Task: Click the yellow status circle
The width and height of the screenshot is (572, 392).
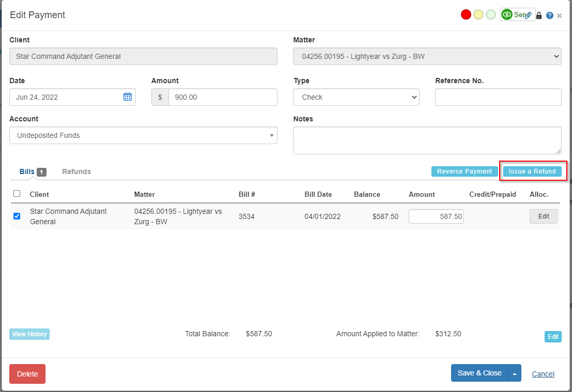Action: pyautogui.click(x=478, y=14)
